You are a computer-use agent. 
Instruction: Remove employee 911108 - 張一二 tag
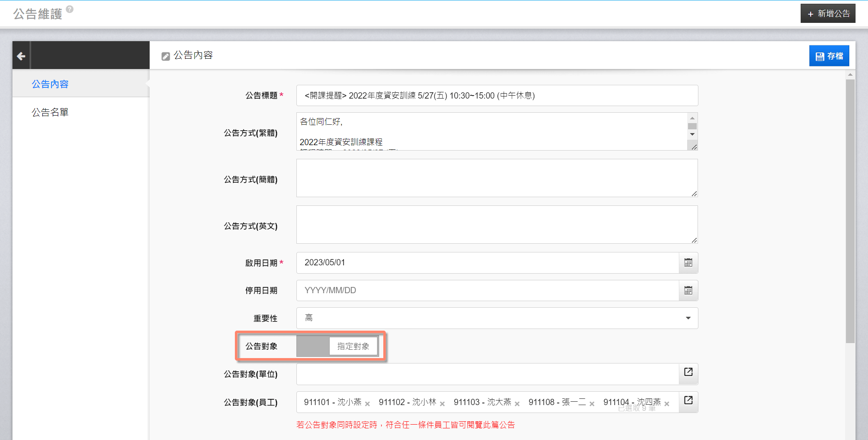pyautogui.click(x=592, y=404)
